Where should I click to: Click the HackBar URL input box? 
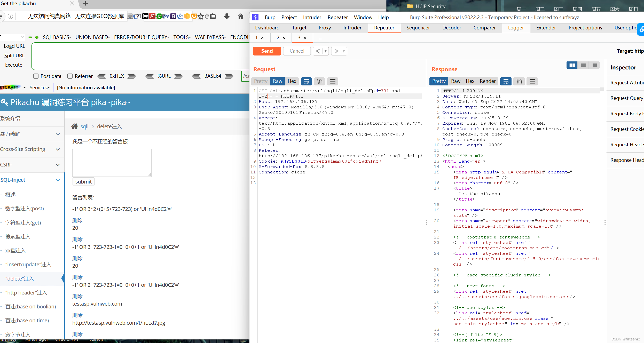point(140,56)
